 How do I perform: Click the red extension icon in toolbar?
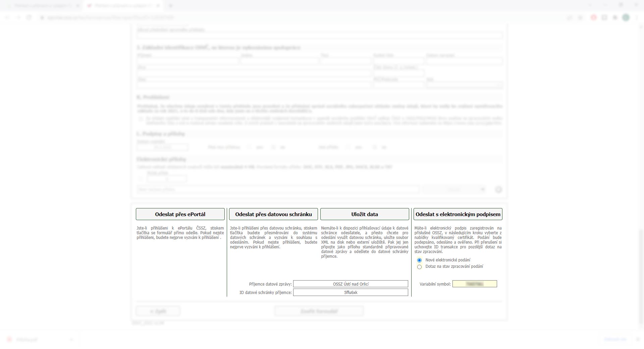pyautogui.click(x=594, y=17)
